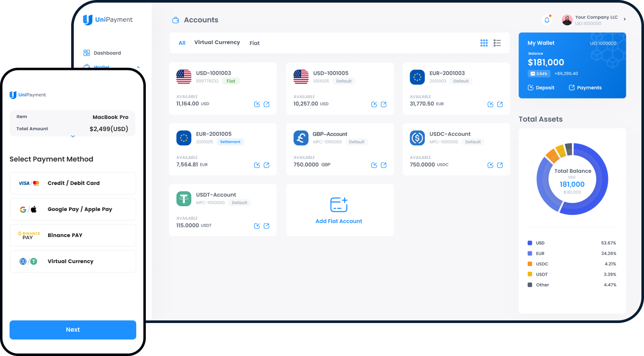Image resolution: width=644 pixels, height=356 pixels.
Task: Select Virtual Currency payment option
Action: click(x=72, y=261)
